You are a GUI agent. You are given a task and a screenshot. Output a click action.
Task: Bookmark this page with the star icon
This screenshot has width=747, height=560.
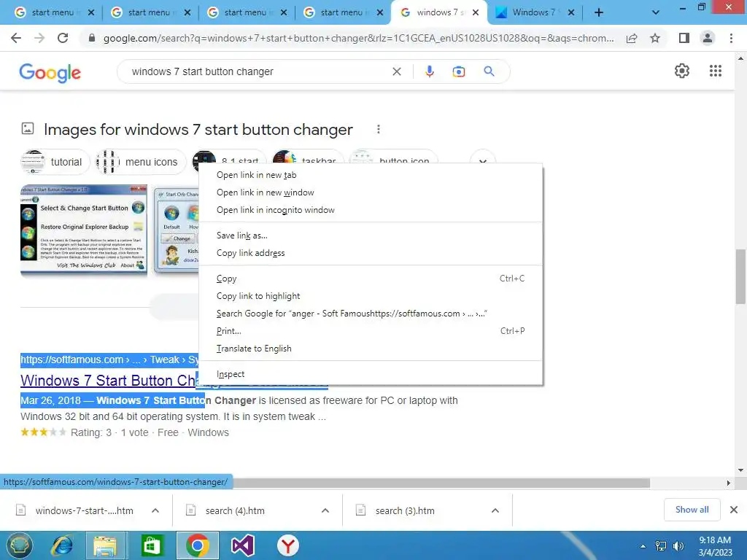[655, 38]
